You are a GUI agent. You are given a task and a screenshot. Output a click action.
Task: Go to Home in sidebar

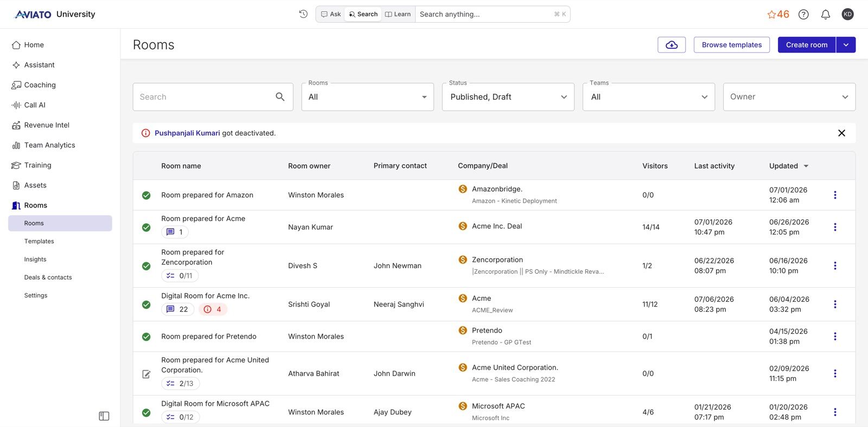34,45
